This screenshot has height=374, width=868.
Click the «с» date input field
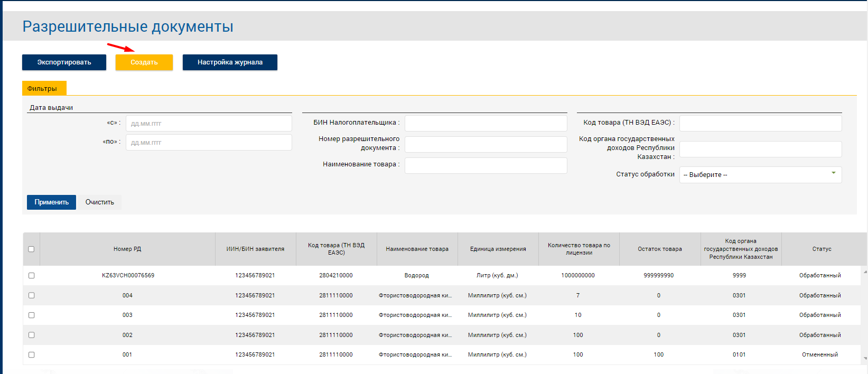tap(209, 124)
